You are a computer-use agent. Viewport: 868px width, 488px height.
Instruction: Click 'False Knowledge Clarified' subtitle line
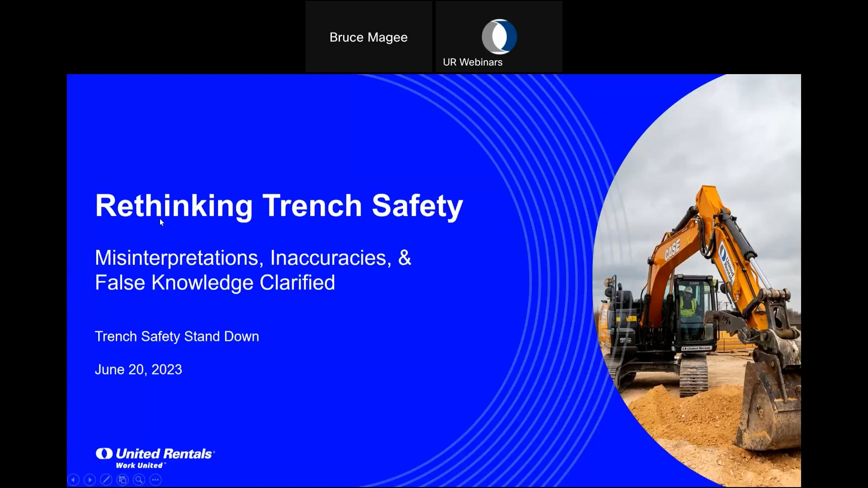pos(215,283)
